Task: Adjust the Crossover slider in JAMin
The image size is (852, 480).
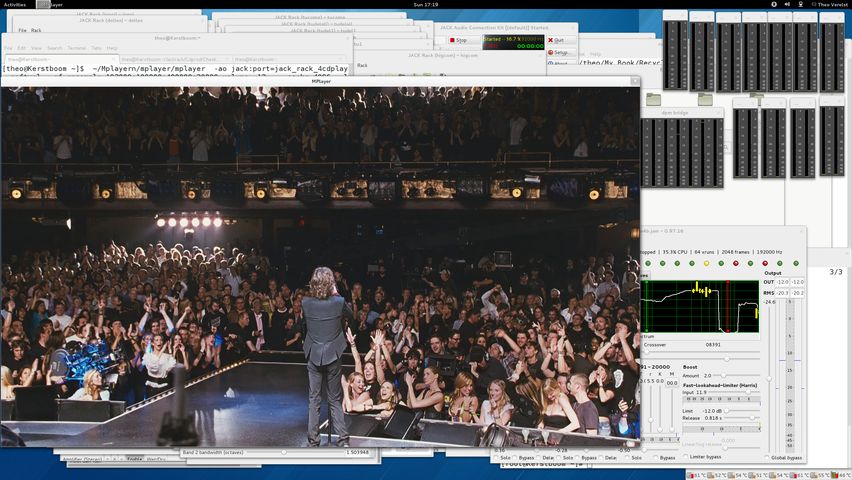Action: pos(701,352)
